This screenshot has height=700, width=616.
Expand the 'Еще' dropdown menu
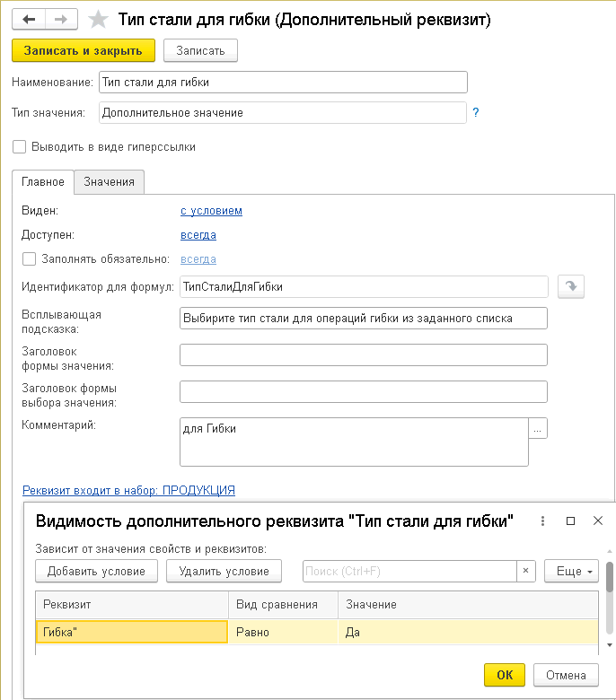click(x=571, y=571)
